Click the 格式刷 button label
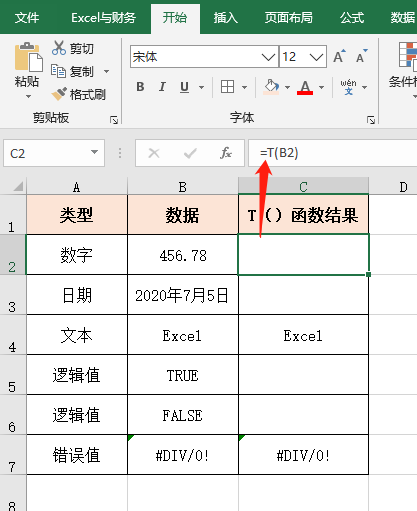 [88, 95]
